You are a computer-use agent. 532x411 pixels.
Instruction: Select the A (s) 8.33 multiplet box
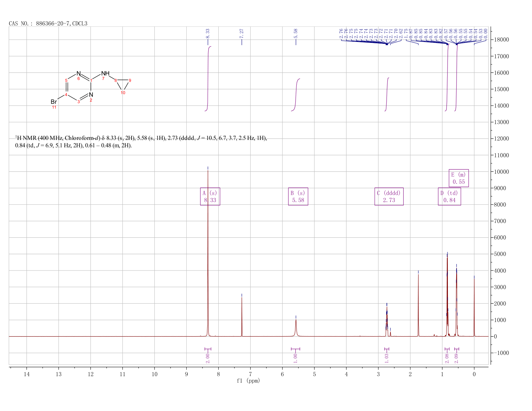tap(210, 196)
